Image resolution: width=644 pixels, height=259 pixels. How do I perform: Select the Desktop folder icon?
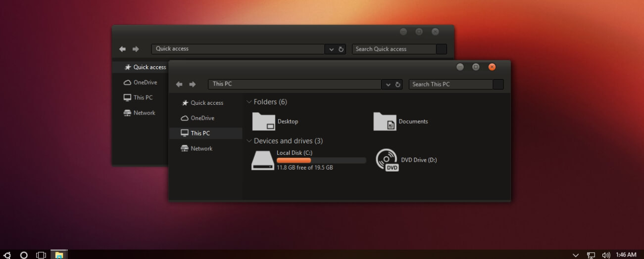point(263,122)
